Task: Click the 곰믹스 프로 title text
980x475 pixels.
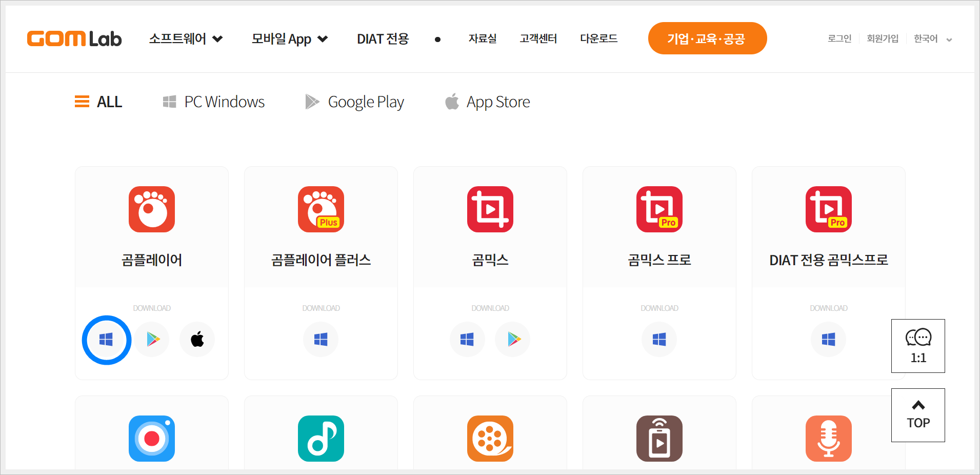Action: point(659,260)
